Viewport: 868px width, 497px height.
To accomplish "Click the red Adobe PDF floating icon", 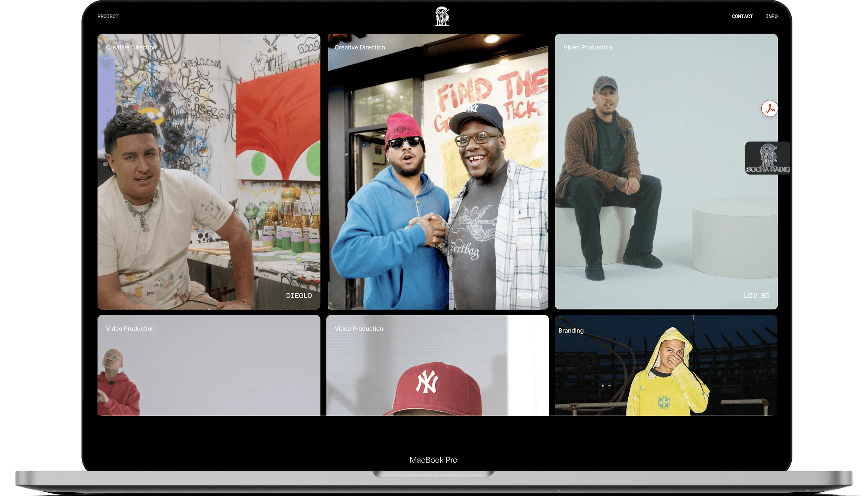I will coord(769,108).
